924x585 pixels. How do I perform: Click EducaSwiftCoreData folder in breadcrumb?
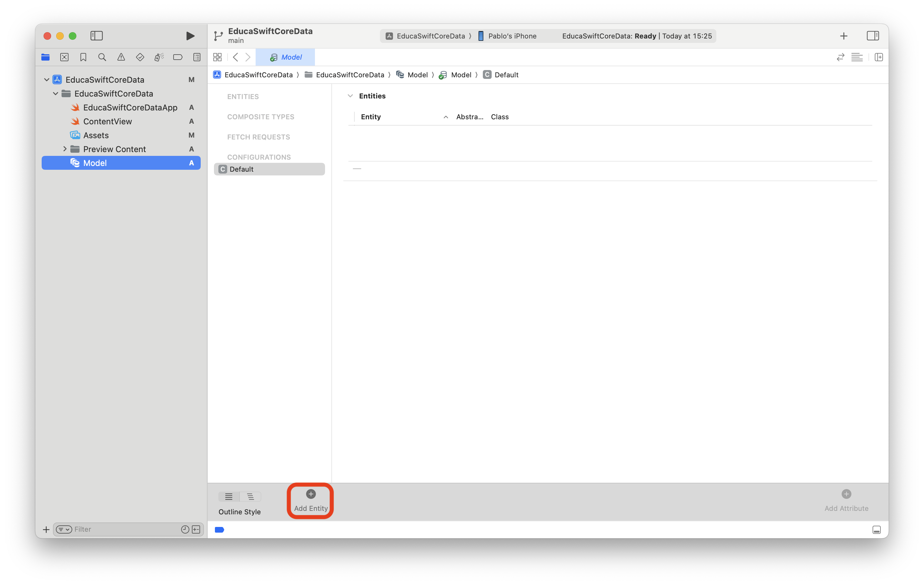click(x=345, y=75)
